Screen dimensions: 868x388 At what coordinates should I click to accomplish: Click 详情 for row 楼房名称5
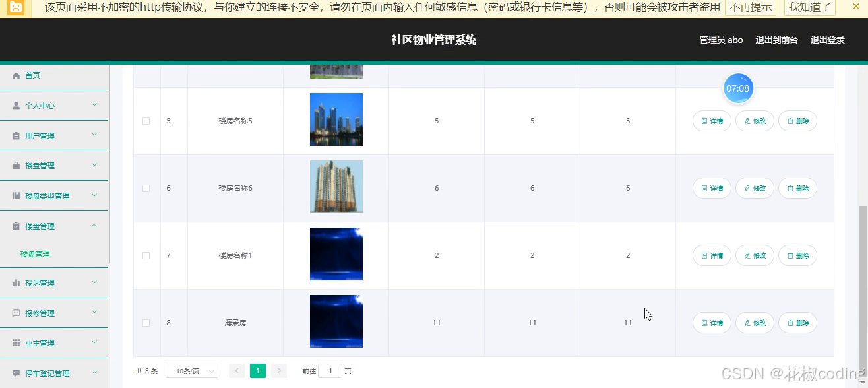(x=712, y=121)
